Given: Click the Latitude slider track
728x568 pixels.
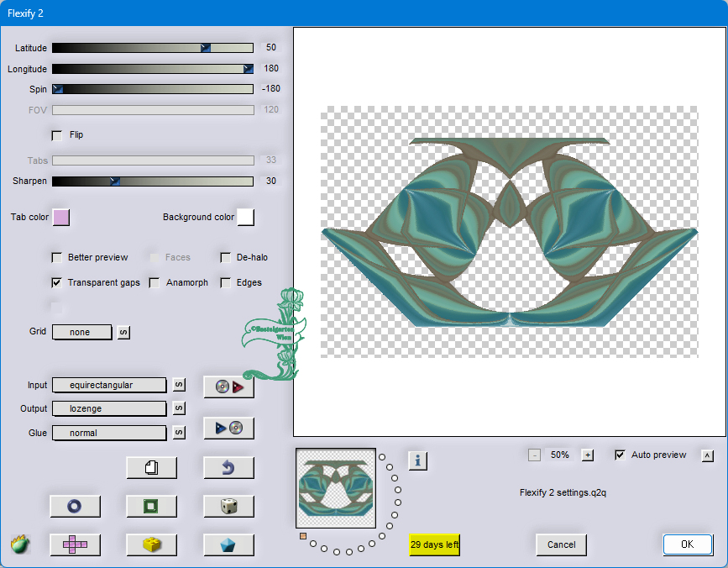Looking at the screenshot, I should pyautogui.click(x=152, y=48).
